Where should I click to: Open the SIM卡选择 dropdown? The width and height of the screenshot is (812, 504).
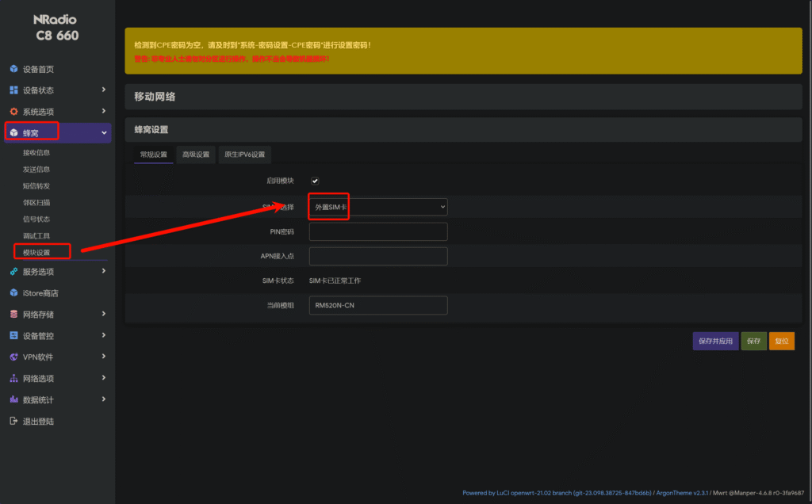pos(377,207)
